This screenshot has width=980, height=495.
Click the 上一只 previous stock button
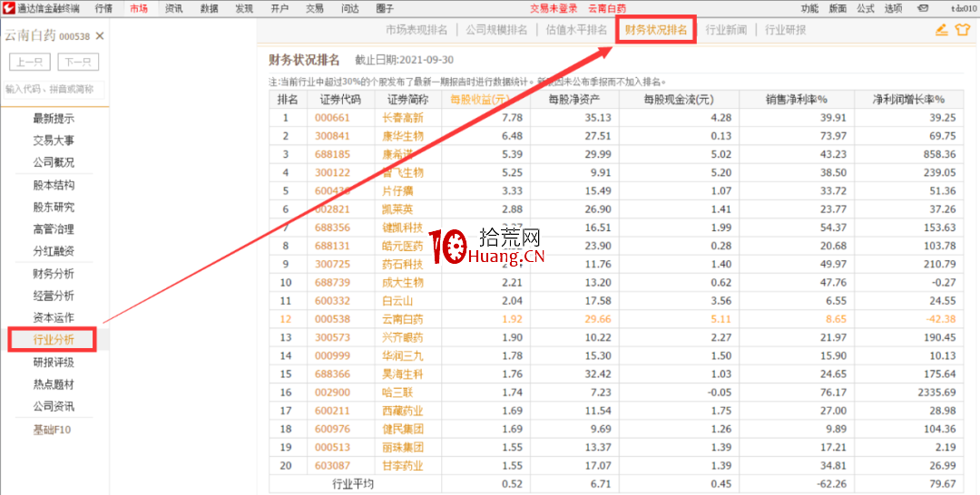click(30, 62)
